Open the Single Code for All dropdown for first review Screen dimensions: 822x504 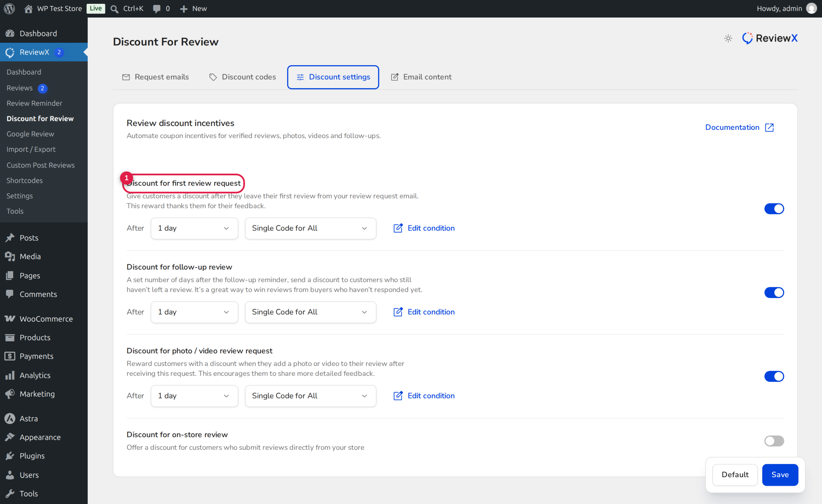click(310, 228)
